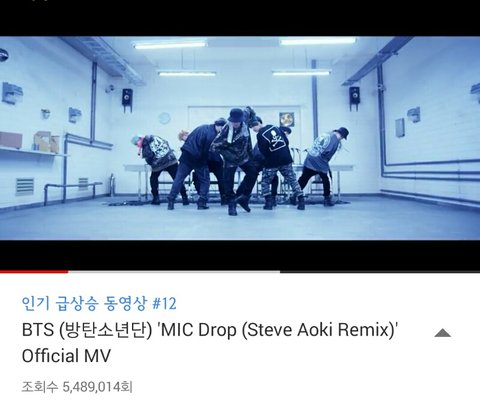Screen dimensions: 480x407
Task: Jump to the grey buffered progress section
Action: [x=174, y=272]
